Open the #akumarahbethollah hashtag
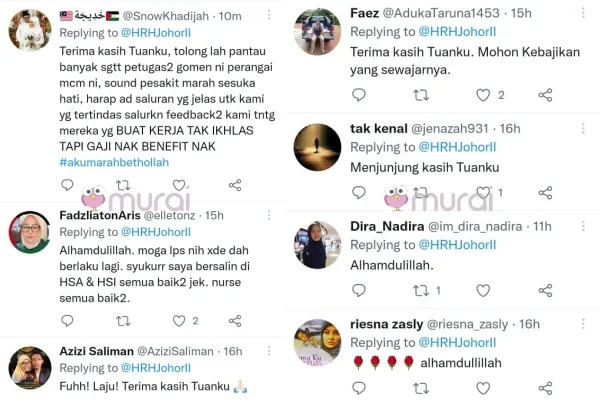This screenshot has height=400, width=600. point(114,162)
